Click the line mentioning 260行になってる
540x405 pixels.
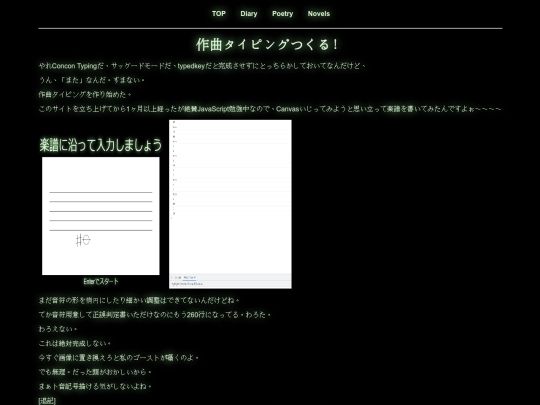coord(155,315)
